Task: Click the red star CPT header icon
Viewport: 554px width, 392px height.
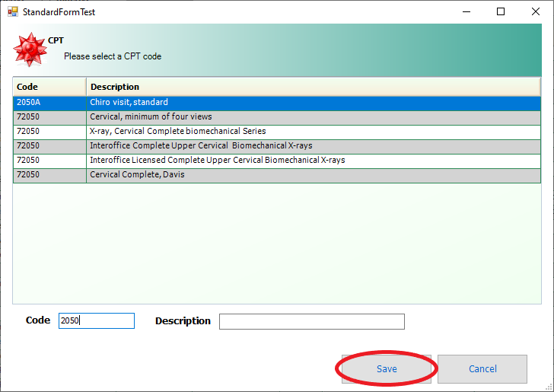Action: [x=30, y=49]
